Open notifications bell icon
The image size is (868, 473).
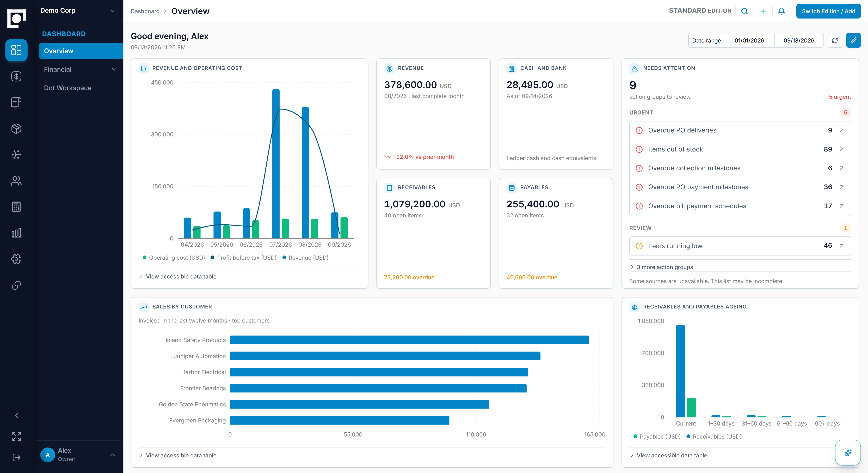(781, 11)
